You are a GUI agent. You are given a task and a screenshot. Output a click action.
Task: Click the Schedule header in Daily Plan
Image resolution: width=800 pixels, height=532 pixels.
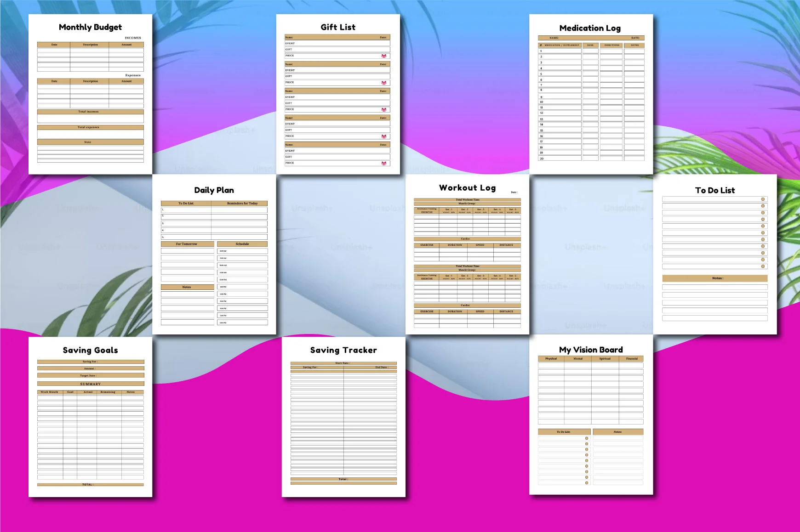click(242, 244)
